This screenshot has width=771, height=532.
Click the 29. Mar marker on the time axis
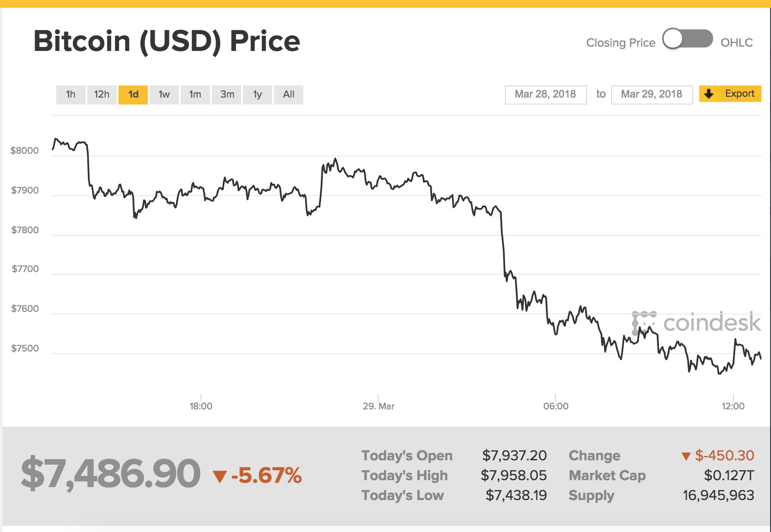coord(379,406)
